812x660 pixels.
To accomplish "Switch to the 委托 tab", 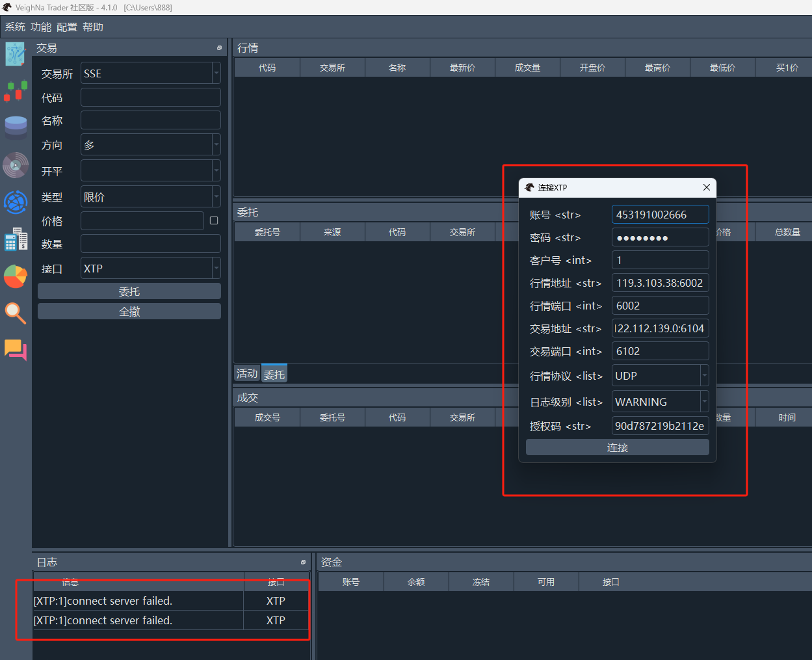I will 274,374.
